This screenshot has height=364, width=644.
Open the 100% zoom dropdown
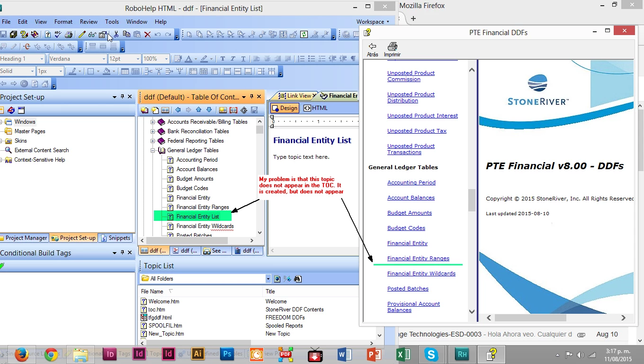[166, 59]
